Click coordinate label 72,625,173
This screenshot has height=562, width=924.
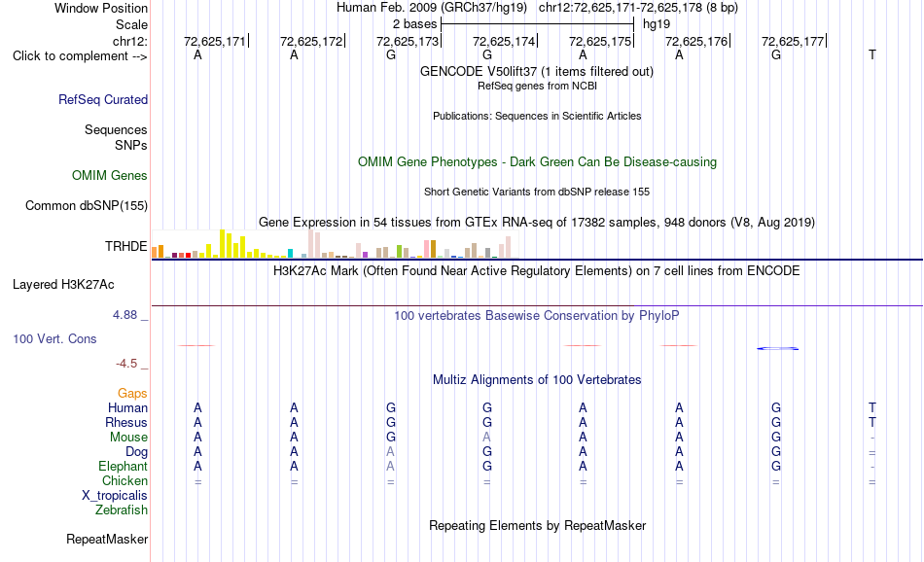coord(408,41)
